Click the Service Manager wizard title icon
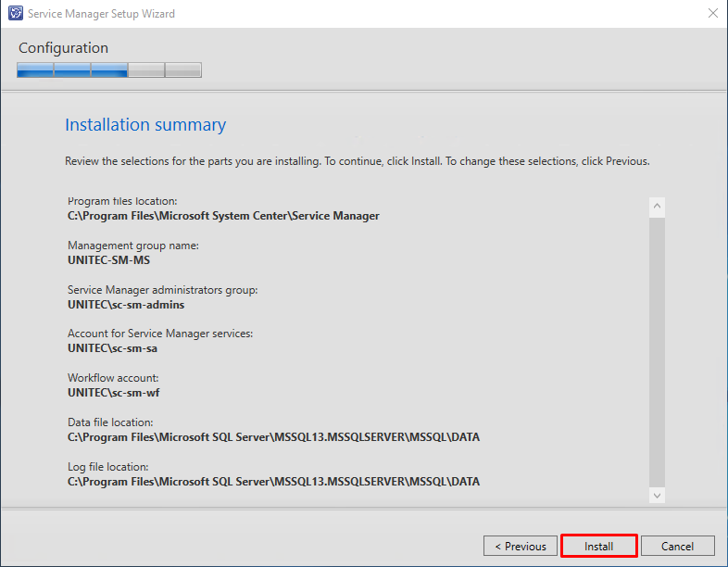This screenshot has height=567, width=728. (x=16, y=13)
